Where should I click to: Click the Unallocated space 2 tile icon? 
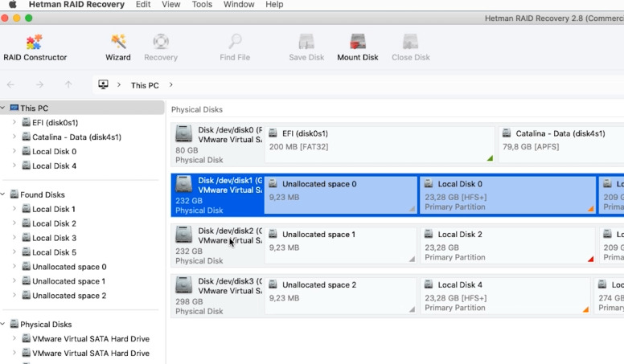pos(273,284)
